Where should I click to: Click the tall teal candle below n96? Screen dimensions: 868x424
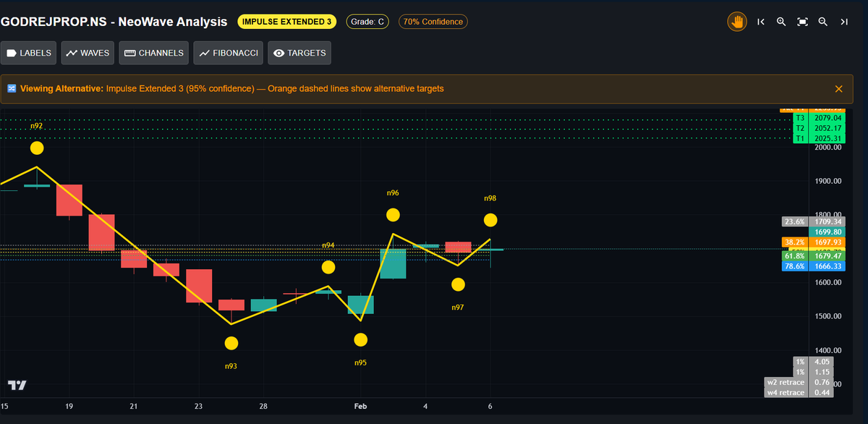[x=393, y=264]
